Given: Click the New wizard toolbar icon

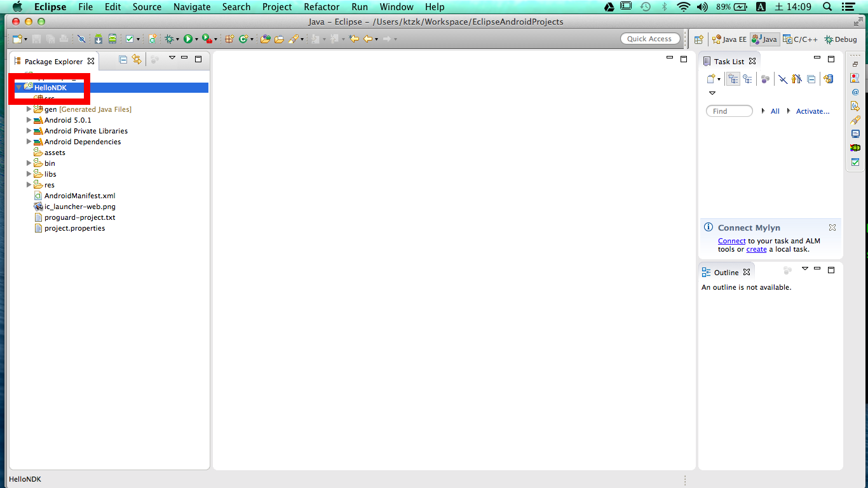Looking at the screenshot, I should [17, 39].
